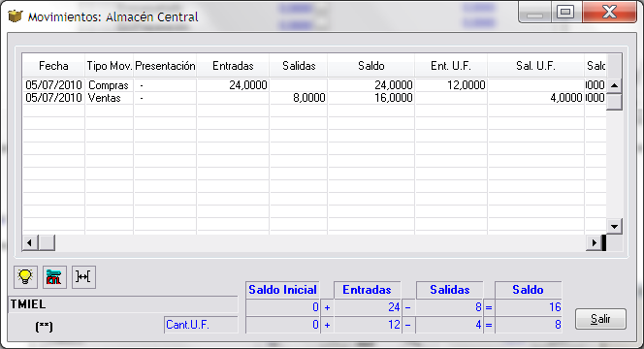The height and width of the screenshot is (349, 644).
Task: Click the 8,0000 Salidas cell
Action: pyautogui.click(x=299, y=98)
